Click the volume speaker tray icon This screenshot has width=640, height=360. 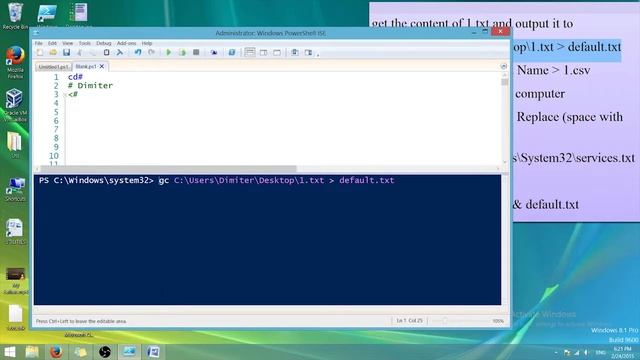(x=587, y=352)
